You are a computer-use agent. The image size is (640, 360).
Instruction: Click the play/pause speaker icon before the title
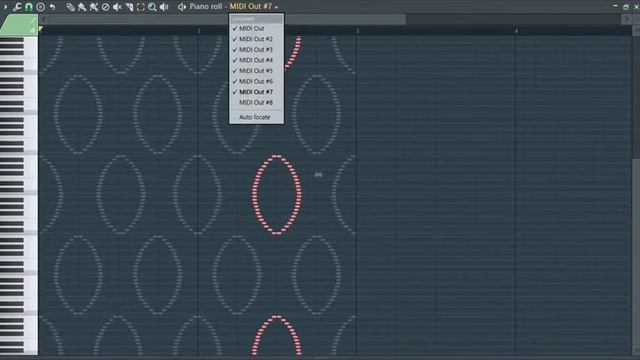[182, 7]
